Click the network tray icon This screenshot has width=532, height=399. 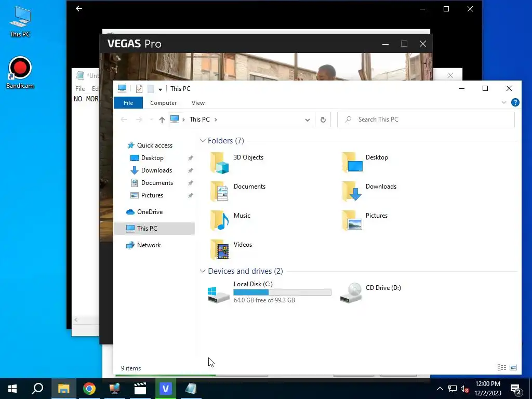pyautogui.click(x=453, y=389)
